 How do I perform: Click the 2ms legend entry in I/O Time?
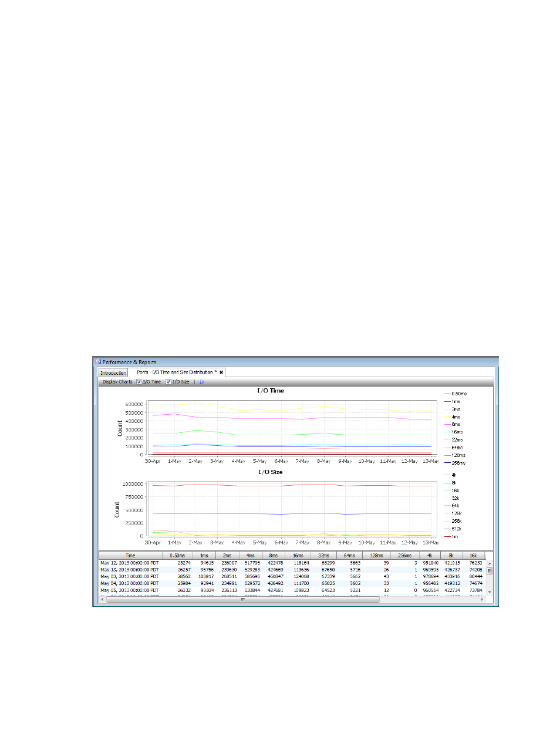point(453,409)
